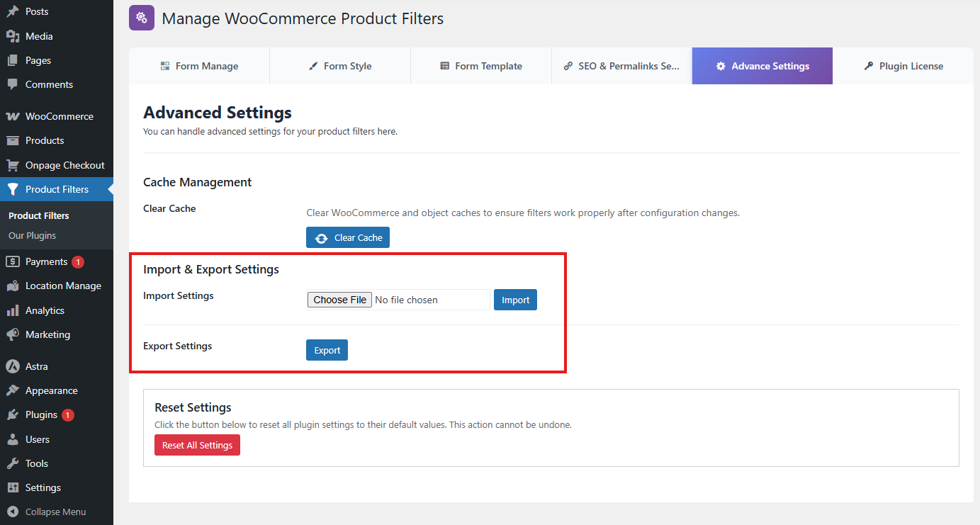
Task: Click the Payments dollar icon
Action: pos(12,261)
